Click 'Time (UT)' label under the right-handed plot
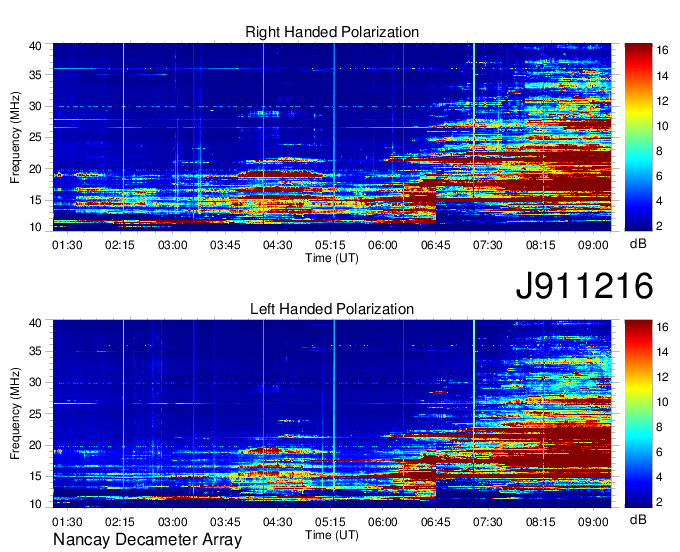 [x=332, y=258]
